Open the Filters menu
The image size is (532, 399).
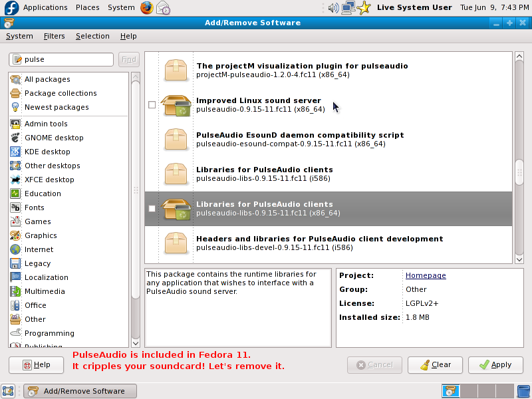click(x=55, y=36)
